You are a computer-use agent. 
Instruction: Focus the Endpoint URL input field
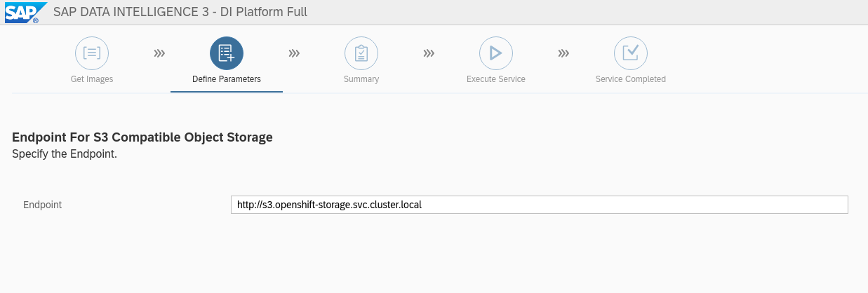coord(540,205)
